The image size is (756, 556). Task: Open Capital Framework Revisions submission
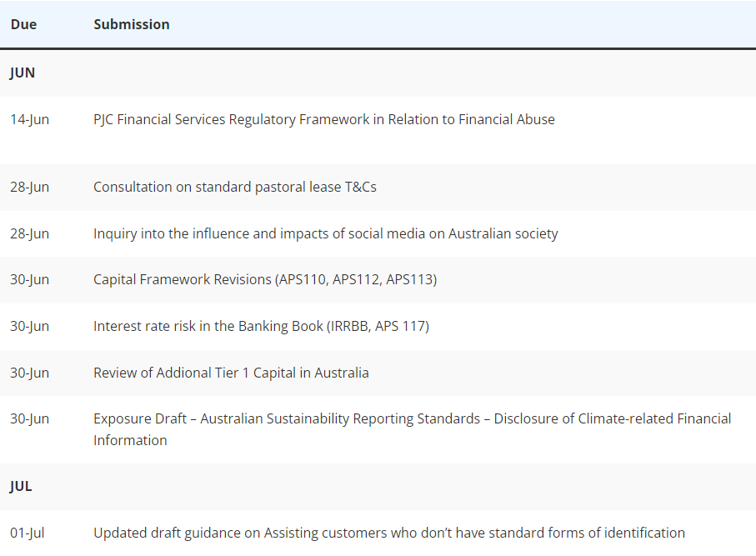point(265,280)
